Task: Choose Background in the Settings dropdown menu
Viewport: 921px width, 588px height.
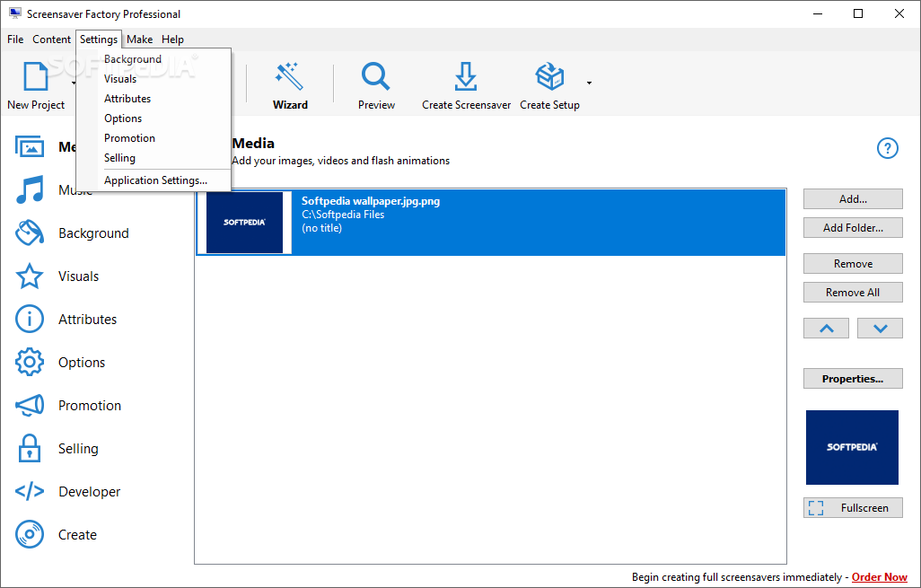Action: 153,59
